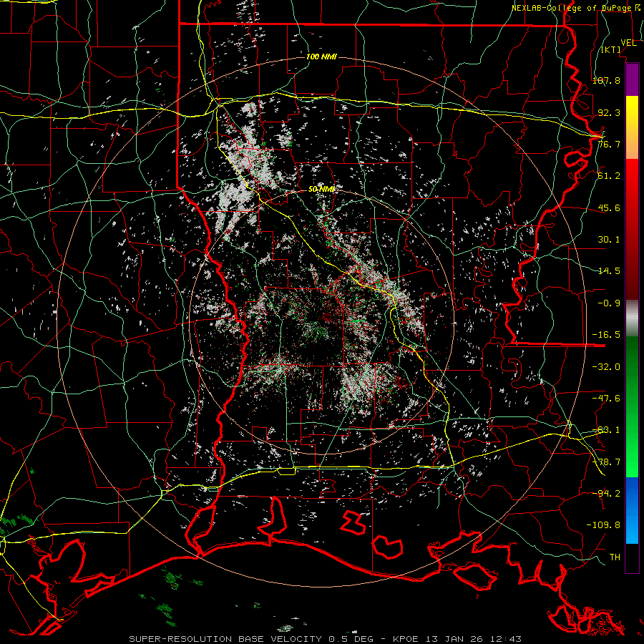Click the TH legend label
The image size is (644, 644).
(615, 557)
